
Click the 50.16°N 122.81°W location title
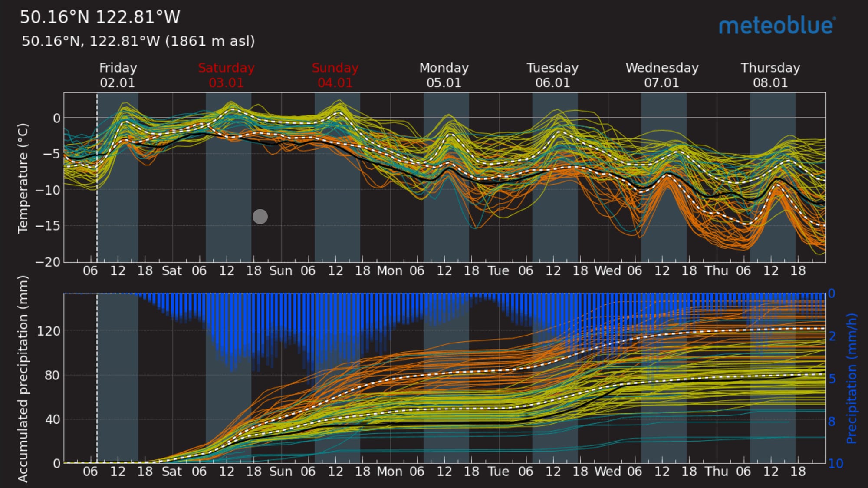(x=100, y=17)
